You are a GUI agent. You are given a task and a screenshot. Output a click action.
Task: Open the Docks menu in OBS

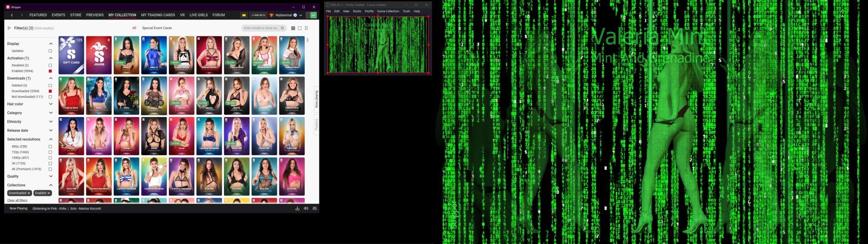point(357,11)
